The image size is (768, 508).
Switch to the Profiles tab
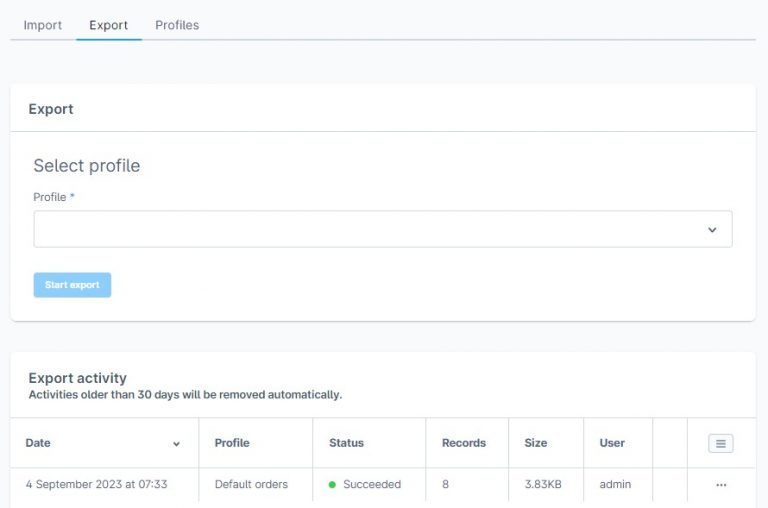(177, 25)
